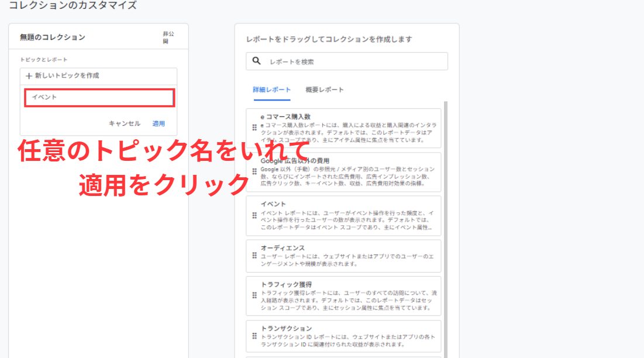Click キャンセル to discard the topic
Image resolution: width=644 pixels, height=358 pixels.
click(125, 123)
